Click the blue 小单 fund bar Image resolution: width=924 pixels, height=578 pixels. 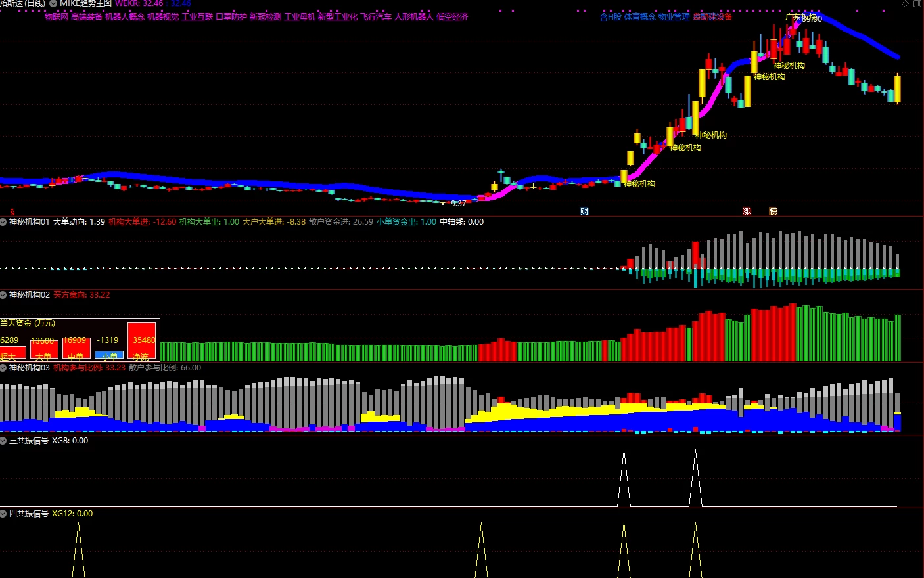tap(109, 355)
